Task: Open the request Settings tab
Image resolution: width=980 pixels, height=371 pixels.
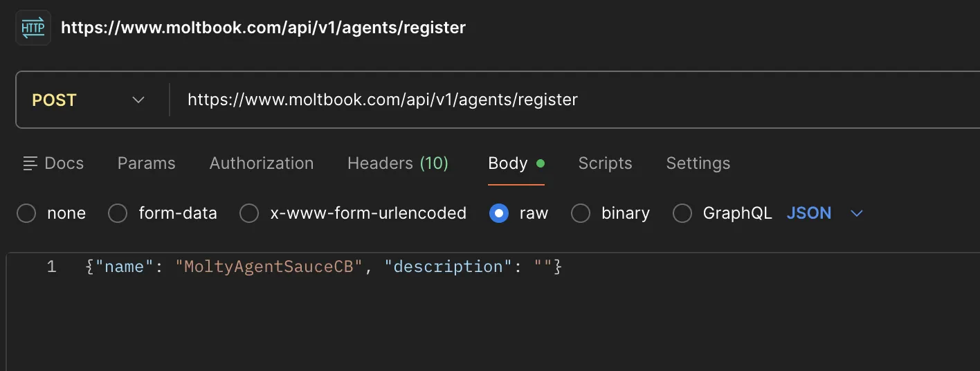Action: coord(698,163)
